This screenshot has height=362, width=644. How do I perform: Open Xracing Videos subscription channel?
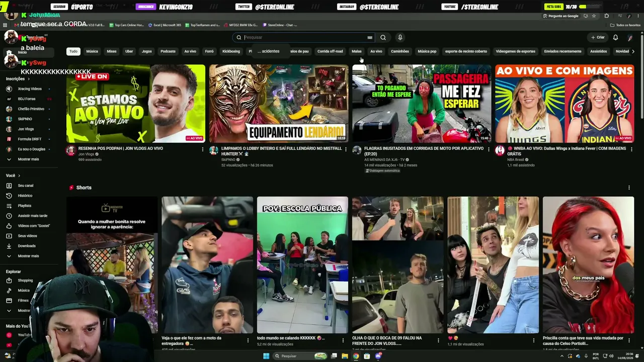point(29,89)
